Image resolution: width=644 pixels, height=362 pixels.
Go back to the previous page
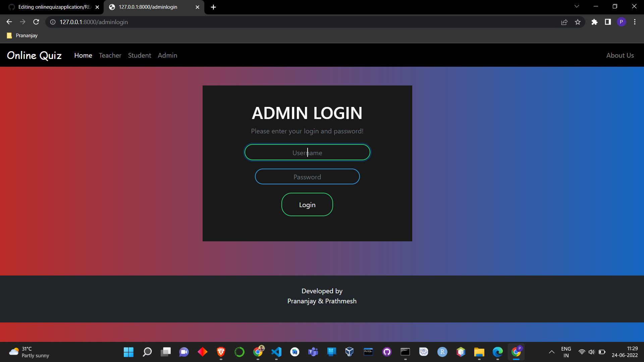[9, 22]
